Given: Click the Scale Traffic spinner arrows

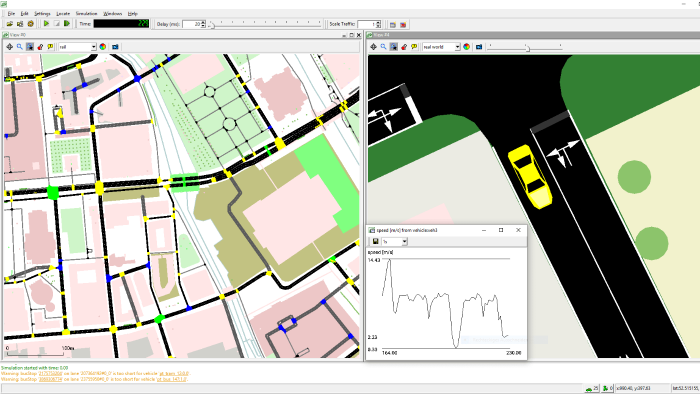Looking at the screenshot, I should pos(379,24).
